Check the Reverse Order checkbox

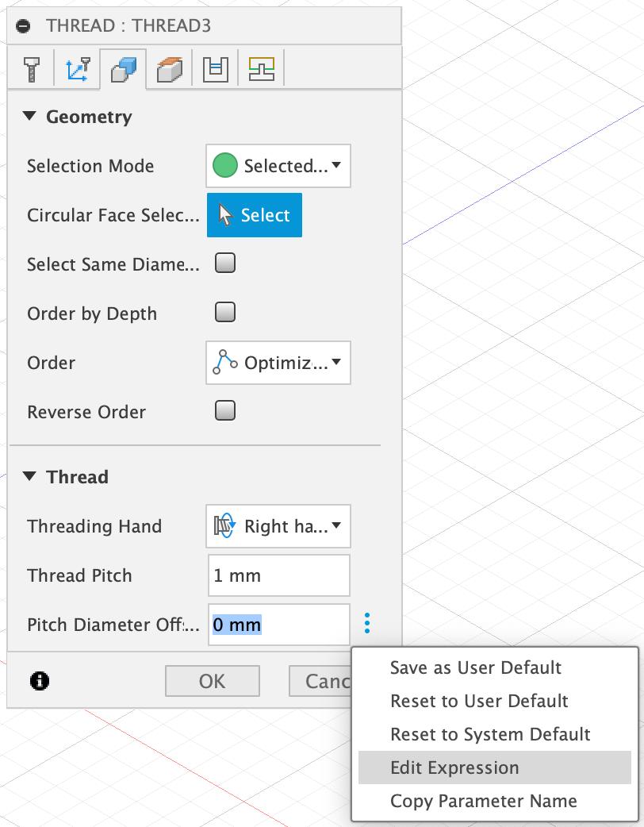pyautogui.click(x=225, y=410)
